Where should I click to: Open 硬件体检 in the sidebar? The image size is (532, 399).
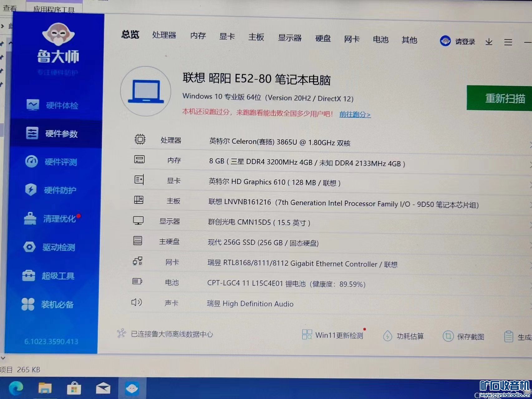52,105
